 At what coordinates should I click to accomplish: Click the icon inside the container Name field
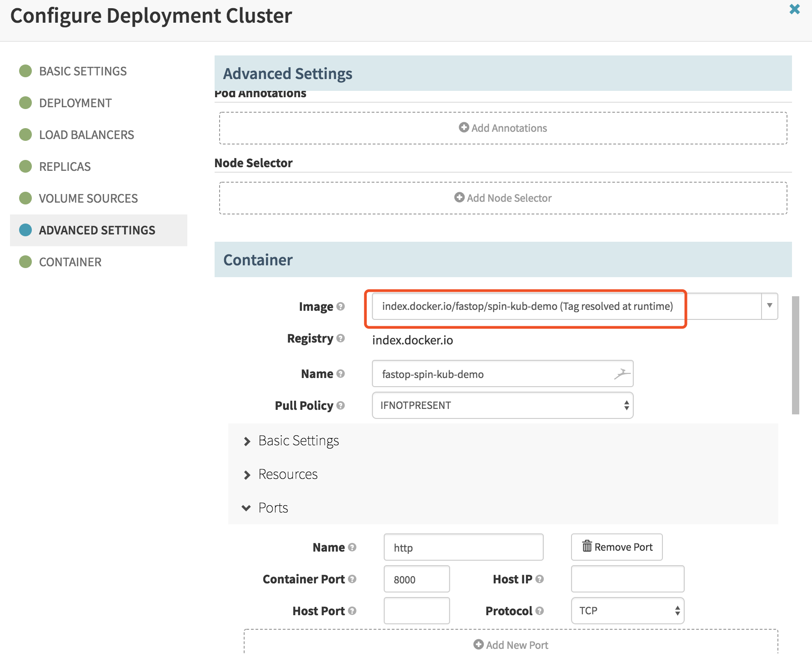(x=622, y=374)
